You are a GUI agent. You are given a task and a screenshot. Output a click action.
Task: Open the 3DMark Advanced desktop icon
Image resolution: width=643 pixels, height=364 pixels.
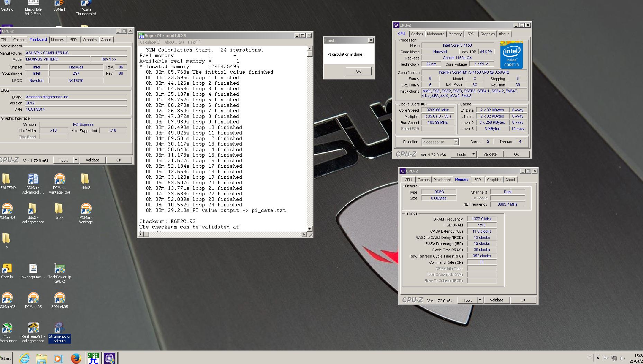[x=33, y=184]
